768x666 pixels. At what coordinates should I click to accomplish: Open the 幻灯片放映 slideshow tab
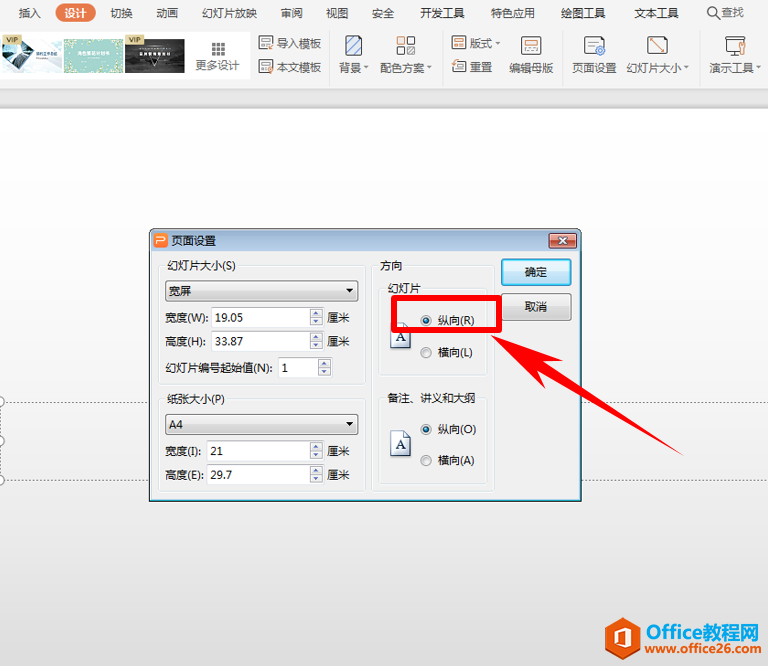pyautogui.click(x=229, y=13)
